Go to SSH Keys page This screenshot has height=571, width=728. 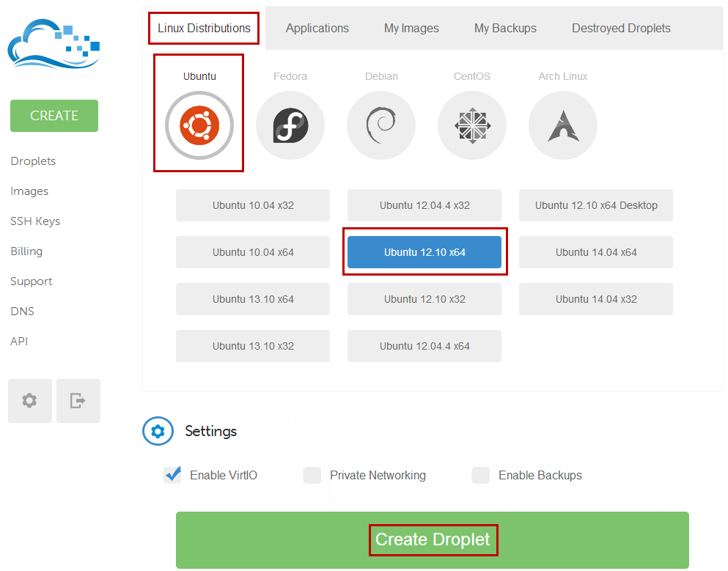[x=35, y=221]
